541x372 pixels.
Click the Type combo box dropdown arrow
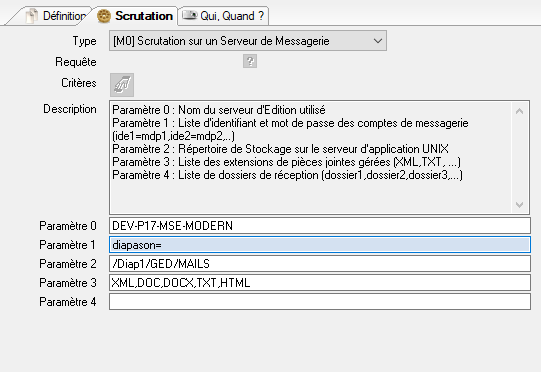[377, 41]
